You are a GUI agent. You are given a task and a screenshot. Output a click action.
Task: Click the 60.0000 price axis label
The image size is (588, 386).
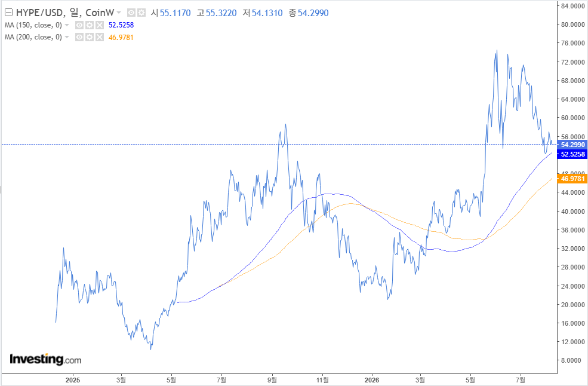click(572, 118)
